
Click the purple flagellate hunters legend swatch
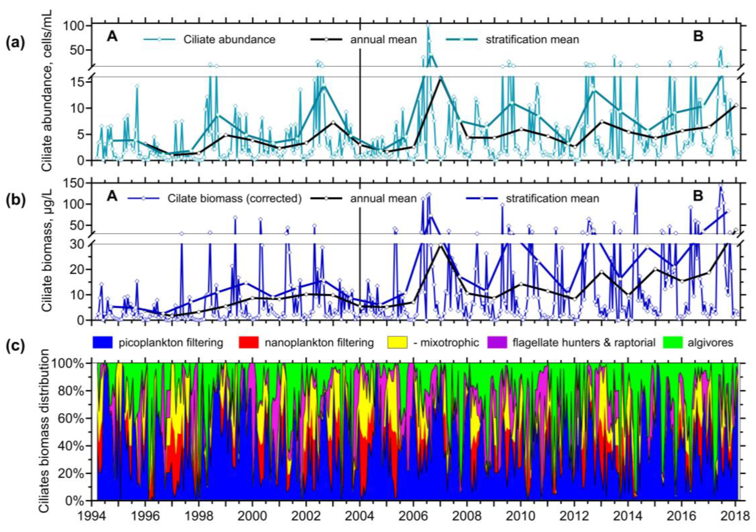(497, 342)
